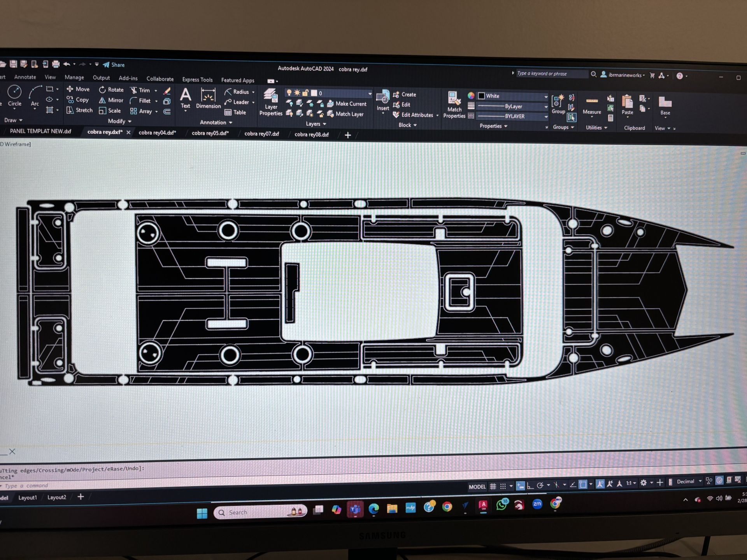Click the Undo arrow
This screenshot has width=747, height=560.
click(67, 64)
